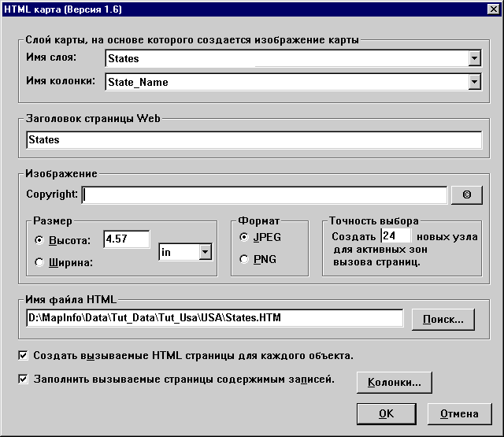Click the Поиск... button
Screen dimensions: 504x437
(x=443, y=320)
